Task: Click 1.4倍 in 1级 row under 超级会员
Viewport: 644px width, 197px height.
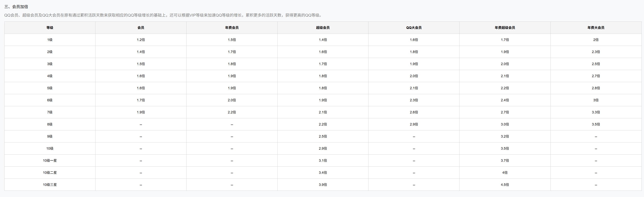Action: [323, 40]
